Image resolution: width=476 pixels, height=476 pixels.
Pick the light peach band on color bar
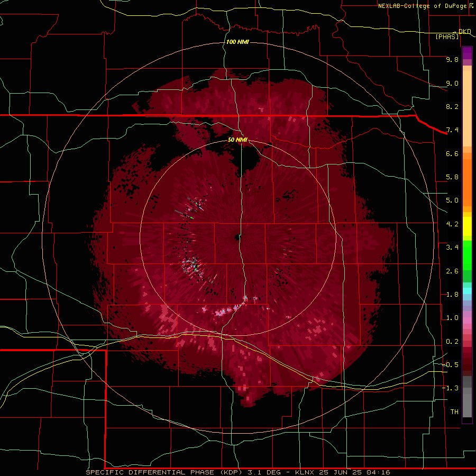tap(467, 109)
